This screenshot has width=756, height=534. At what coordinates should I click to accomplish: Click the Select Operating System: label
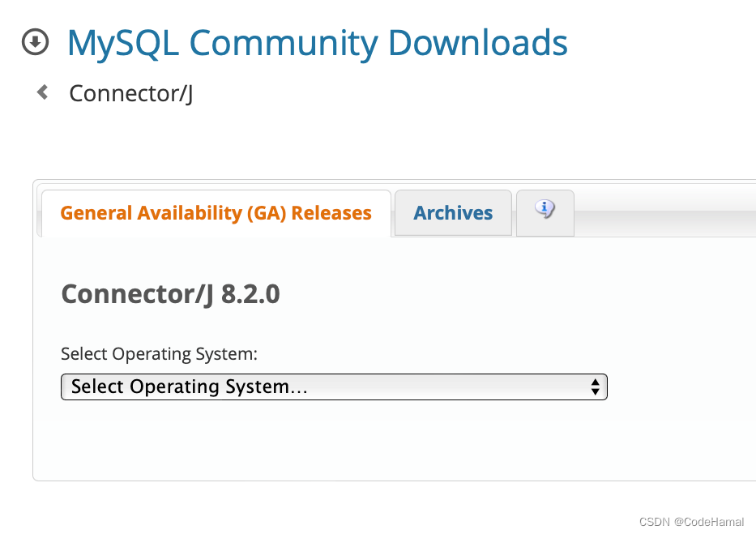coord(159,354)
